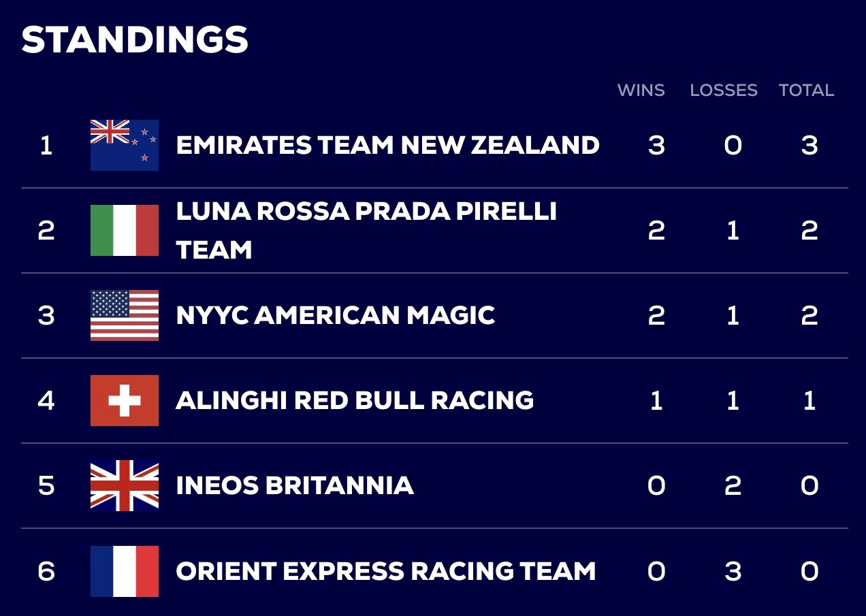
Task: Click the United Kingdom flag icon
Action: (x=125, y=485)
